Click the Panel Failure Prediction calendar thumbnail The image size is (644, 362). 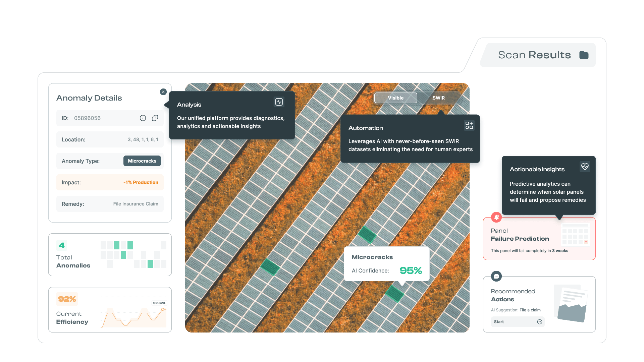pos(575,234)
